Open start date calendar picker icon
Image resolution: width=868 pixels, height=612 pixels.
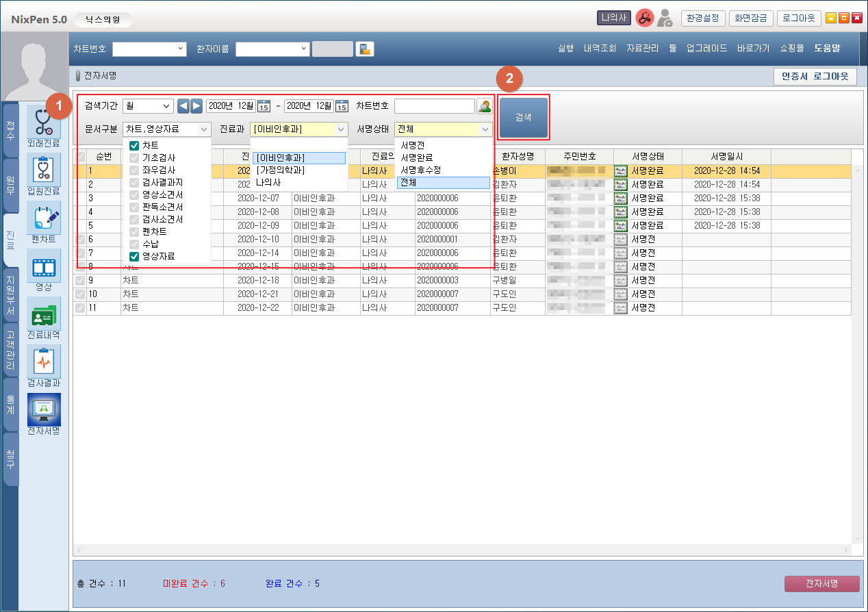pyautogui.click(x=264, y=106)
